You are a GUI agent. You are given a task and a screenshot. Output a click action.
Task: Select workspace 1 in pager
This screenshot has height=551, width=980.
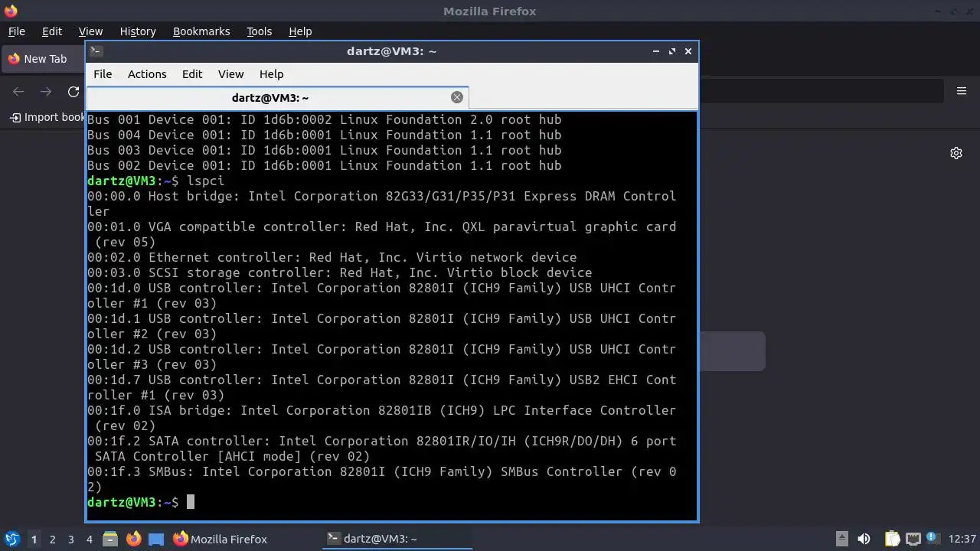[34, 539]
